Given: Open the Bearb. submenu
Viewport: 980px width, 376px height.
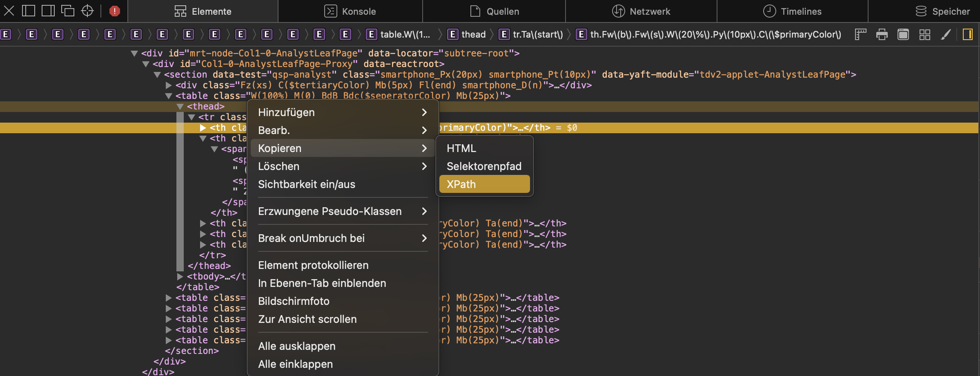Looking at the screenshot, I should pos(343,130).
